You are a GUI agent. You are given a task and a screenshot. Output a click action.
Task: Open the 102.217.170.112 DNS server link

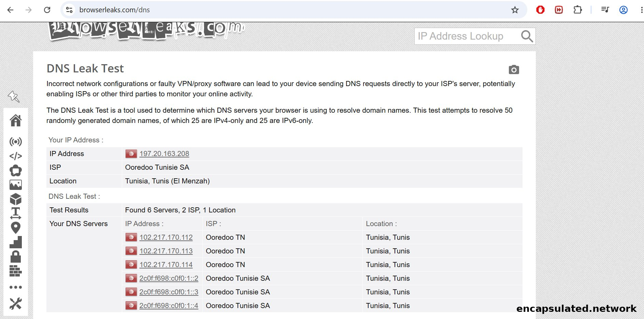[x=166, y=237]
